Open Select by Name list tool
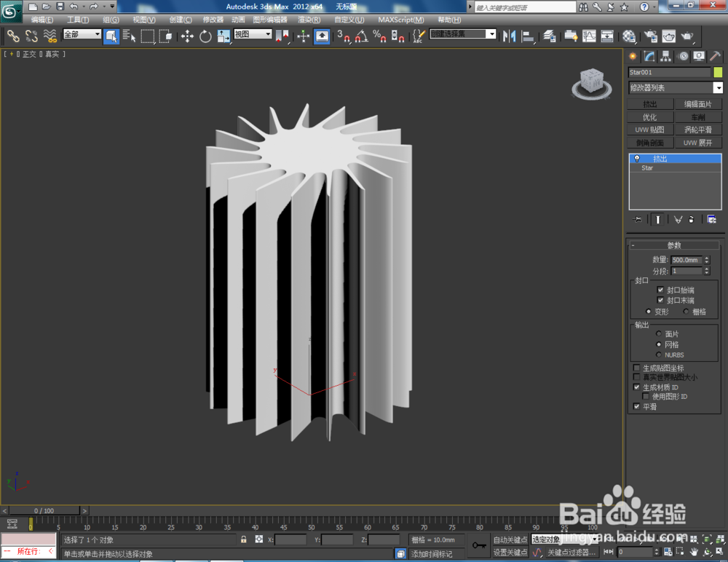The image size is (728, 562). point(129,36)
